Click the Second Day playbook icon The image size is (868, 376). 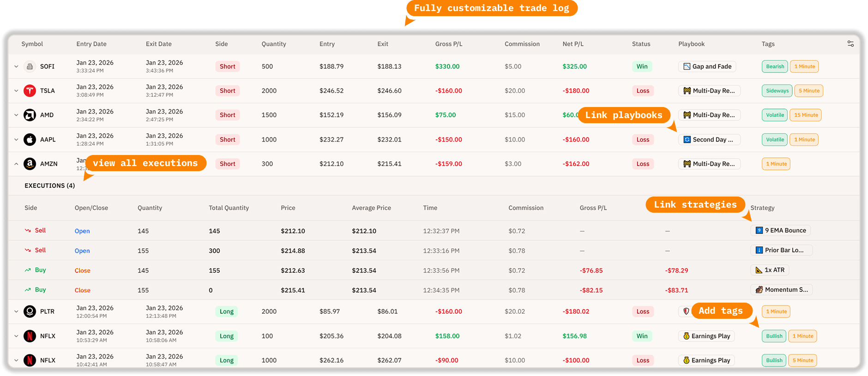(x=687, y=139)
